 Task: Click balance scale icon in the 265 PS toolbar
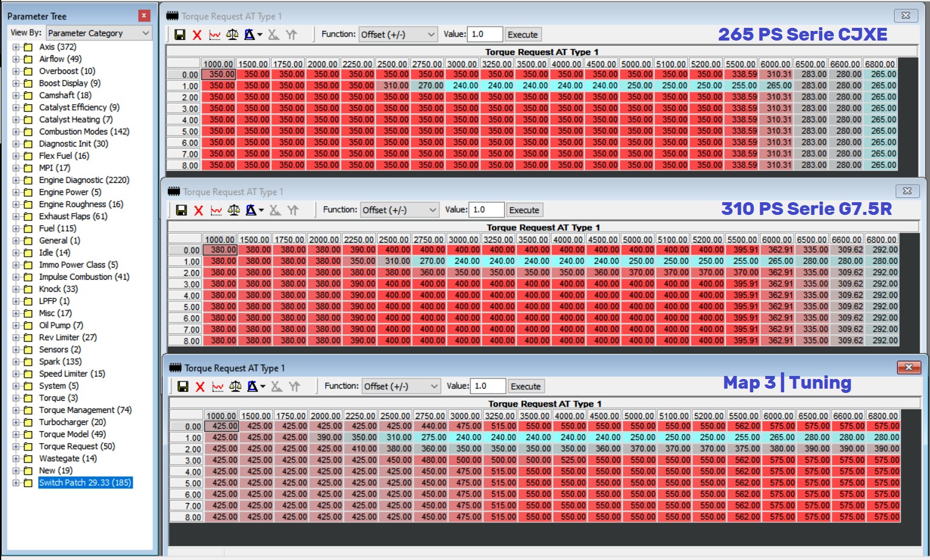tap(232, 35)
